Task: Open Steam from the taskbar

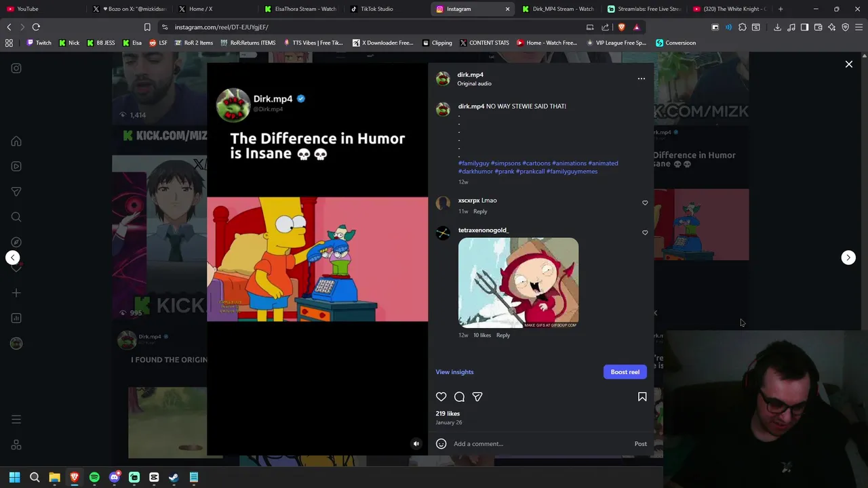Action: tap(174, 477)
